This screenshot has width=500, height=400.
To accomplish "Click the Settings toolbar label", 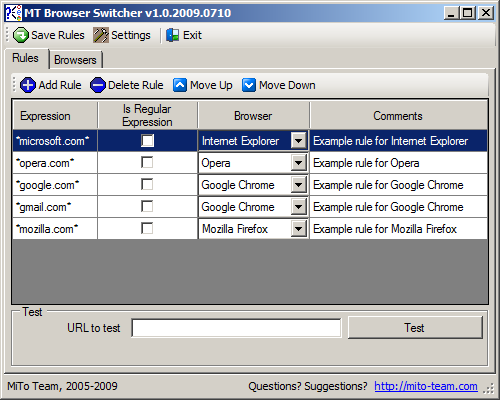I will coord(131,35).
